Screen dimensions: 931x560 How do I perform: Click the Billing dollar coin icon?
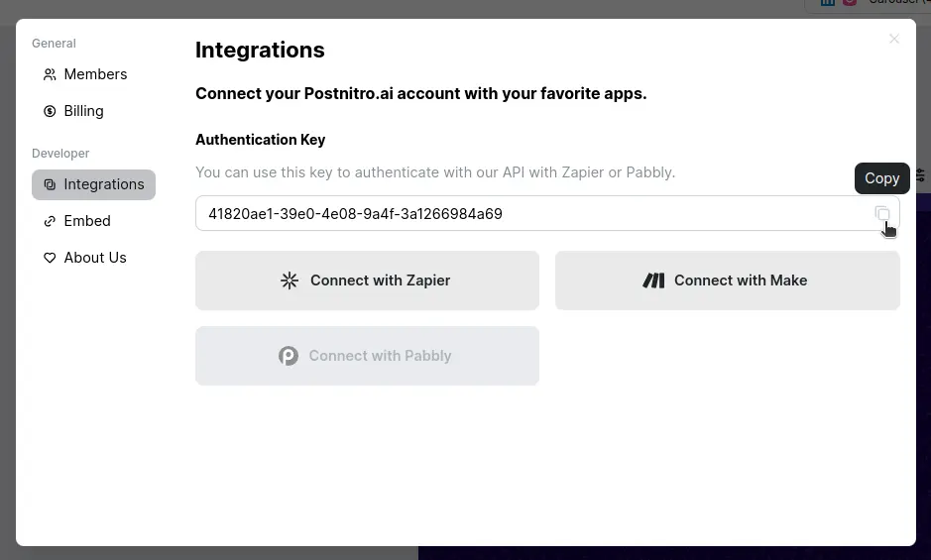50,111
